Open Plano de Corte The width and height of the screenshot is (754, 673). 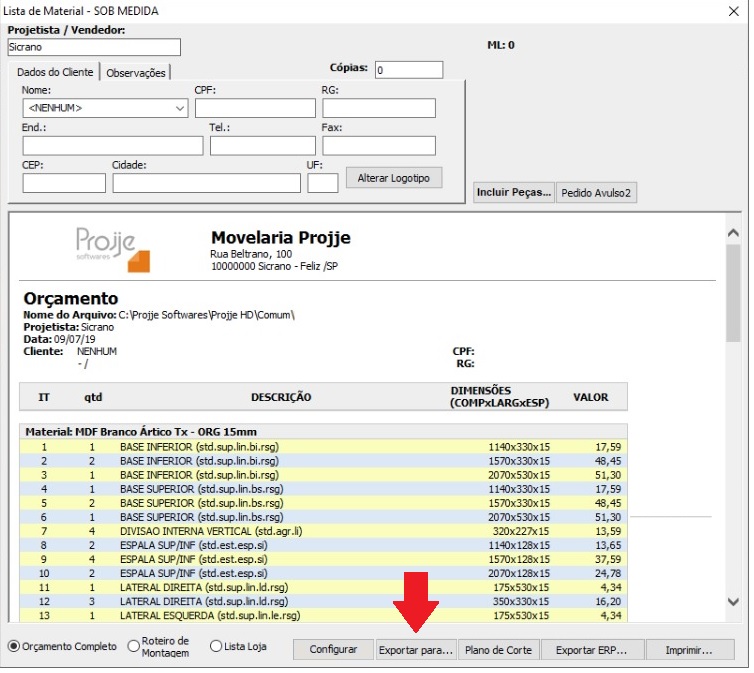click(498, 650)
